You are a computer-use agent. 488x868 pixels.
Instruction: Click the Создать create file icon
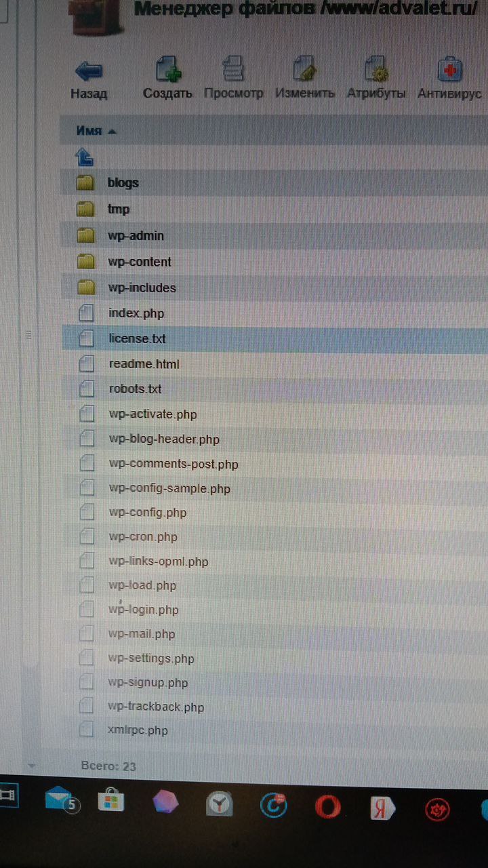pyautogui.click(x=167, y=70)
